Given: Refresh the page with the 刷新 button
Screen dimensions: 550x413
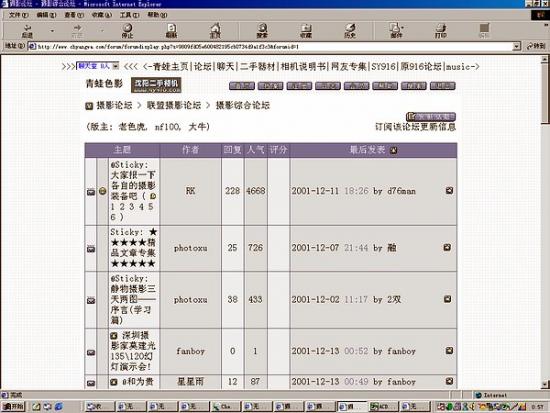Looking at the screenshot, I should coord(171,31).
